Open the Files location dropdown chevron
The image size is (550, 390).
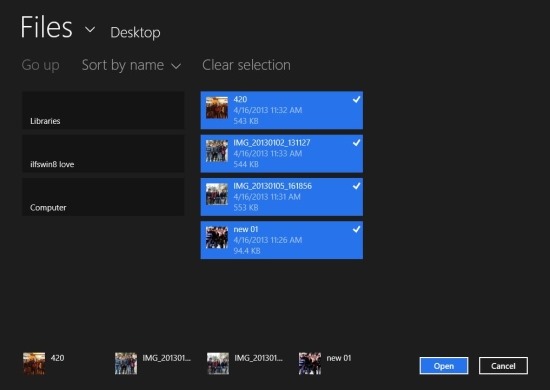pyautogui.click(x=90, y=29)
